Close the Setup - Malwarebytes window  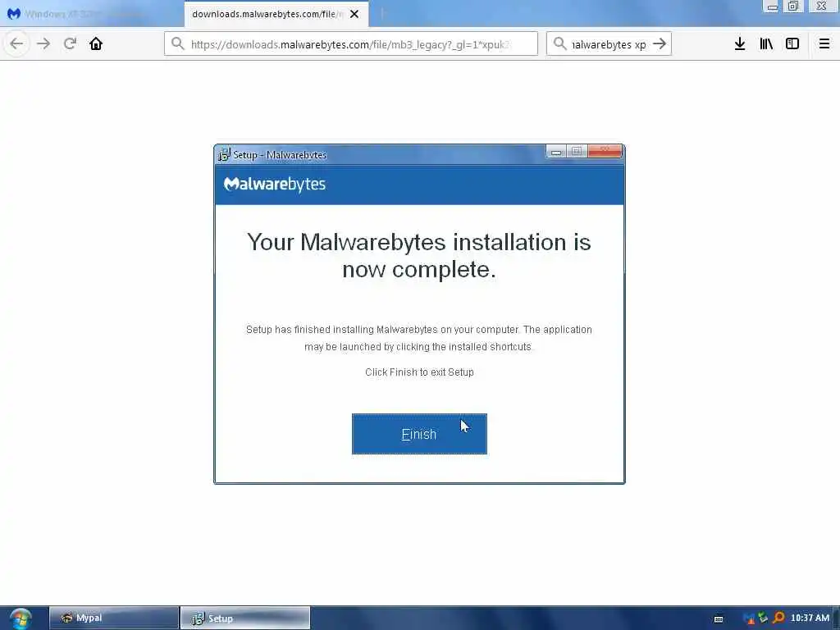pos(605,151)
